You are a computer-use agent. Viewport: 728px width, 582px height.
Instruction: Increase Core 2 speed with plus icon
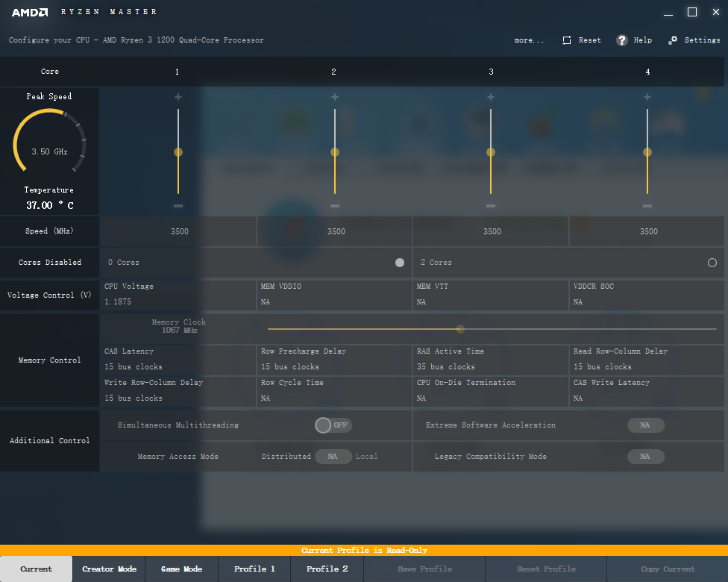point(335,97)
